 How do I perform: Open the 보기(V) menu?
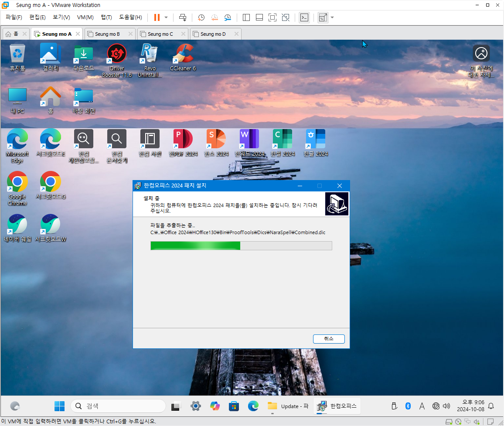[x=61, y=17]
